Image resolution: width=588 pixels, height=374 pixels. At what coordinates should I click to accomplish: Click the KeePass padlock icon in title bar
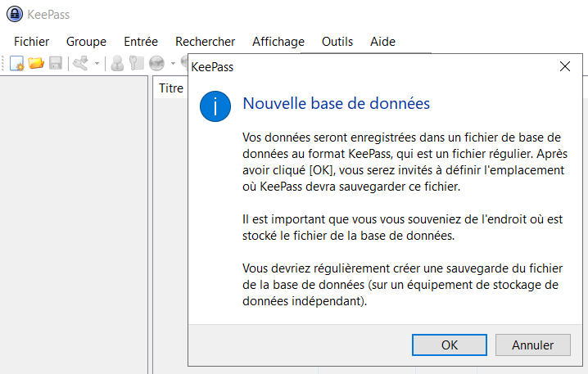[x=14, y=14]
